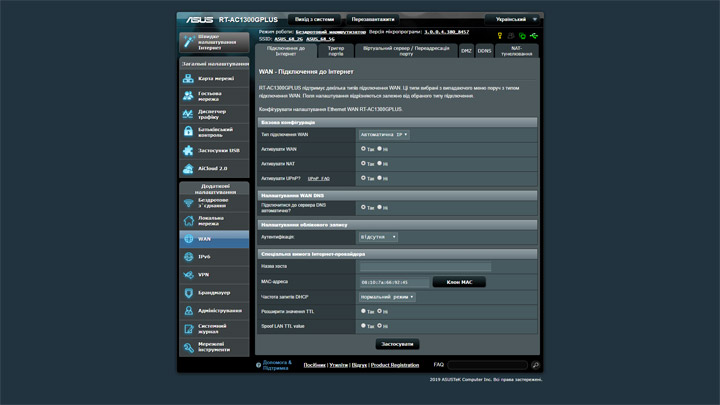Set Spoof LAN TTL value to Ні
Viewport: 720px width, 405px height.
pos(379,326)
